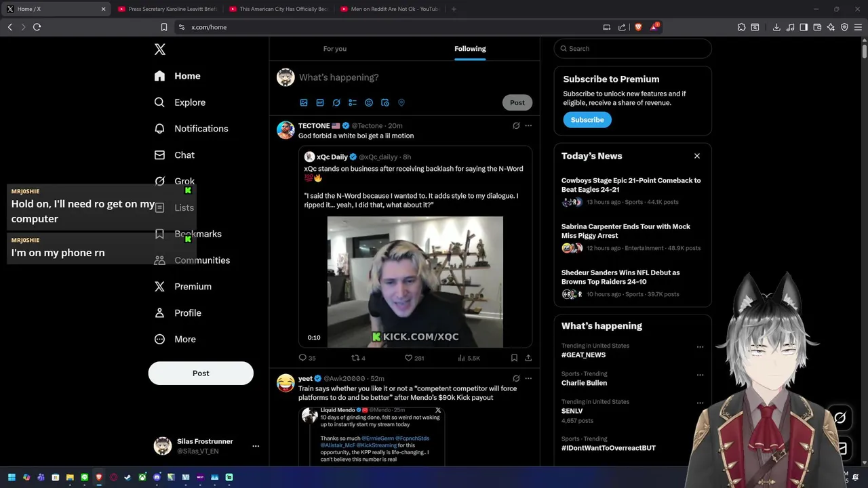Reload the page in browser toolbar

[x=37, y=27]
